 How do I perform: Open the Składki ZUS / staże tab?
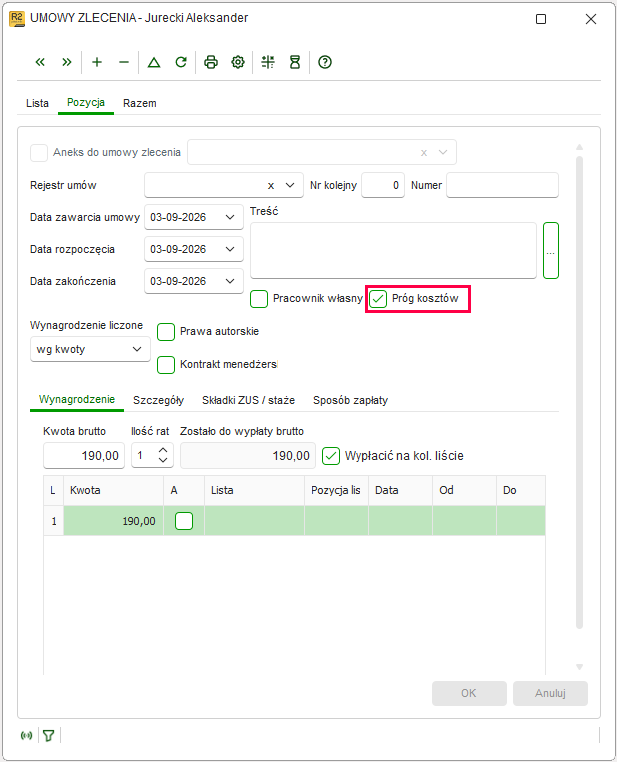(248, 400)
